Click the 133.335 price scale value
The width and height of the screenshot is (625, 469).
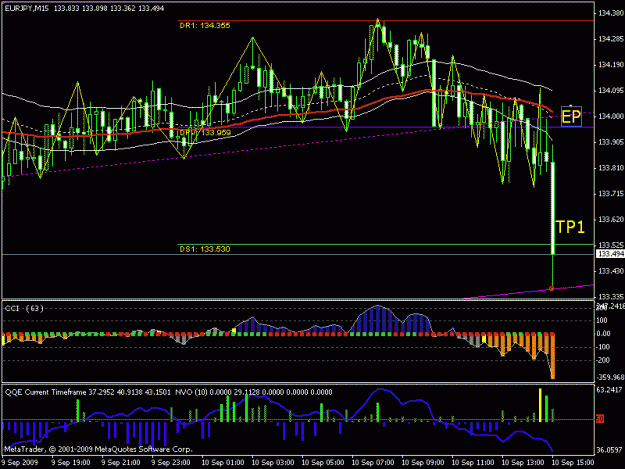click(x=611, y=296)
